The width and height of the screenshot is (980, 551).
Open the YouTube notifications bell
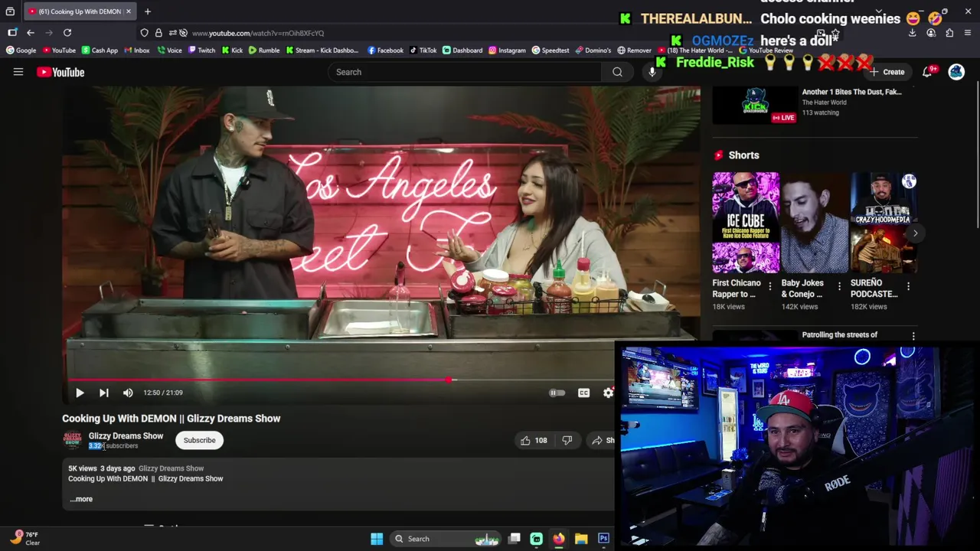coord(927,72)
